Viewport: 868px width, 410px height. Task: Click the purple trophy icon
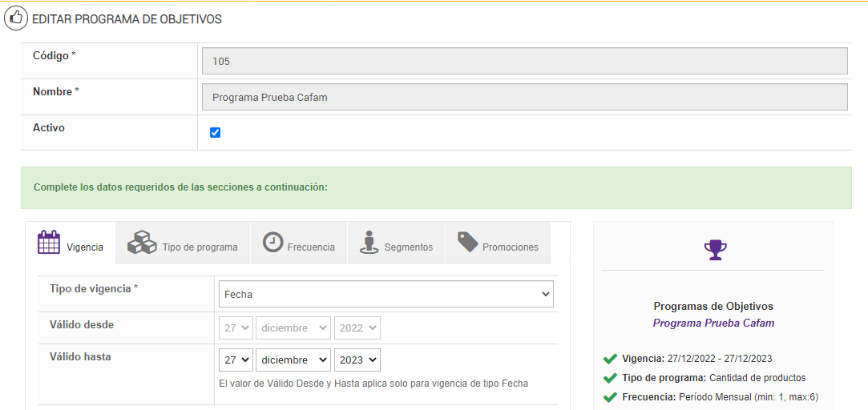point(715,250)
